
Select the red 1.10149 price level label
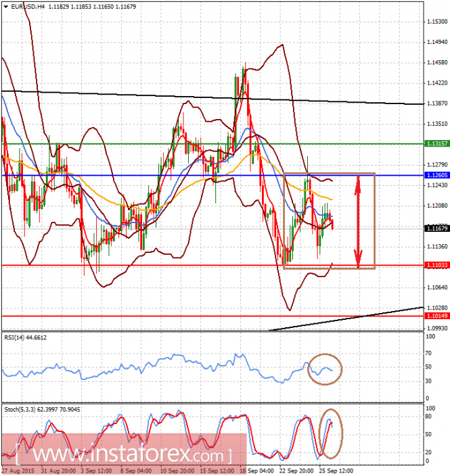(x=437, y=316)
